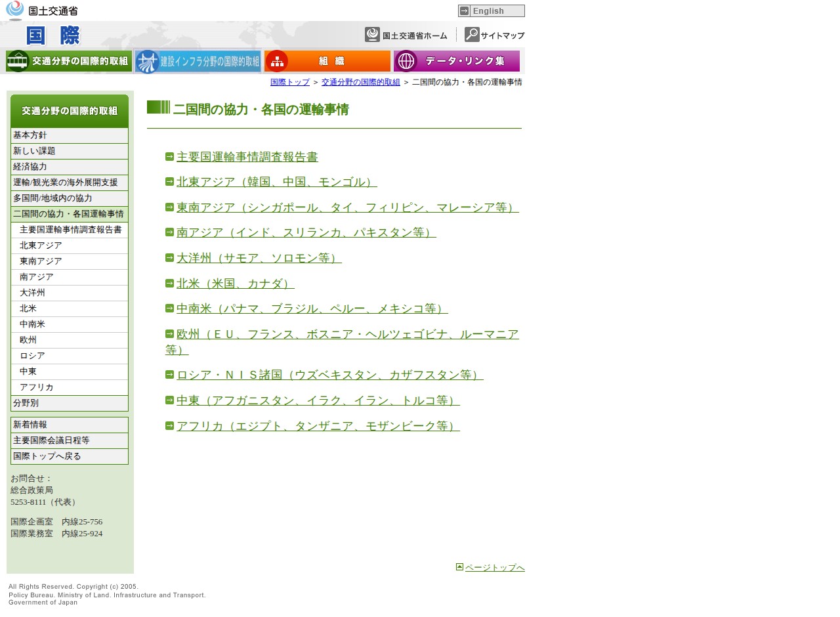Select 運輸/観光業の海外展開支援 in sidebar

point(70,182)
